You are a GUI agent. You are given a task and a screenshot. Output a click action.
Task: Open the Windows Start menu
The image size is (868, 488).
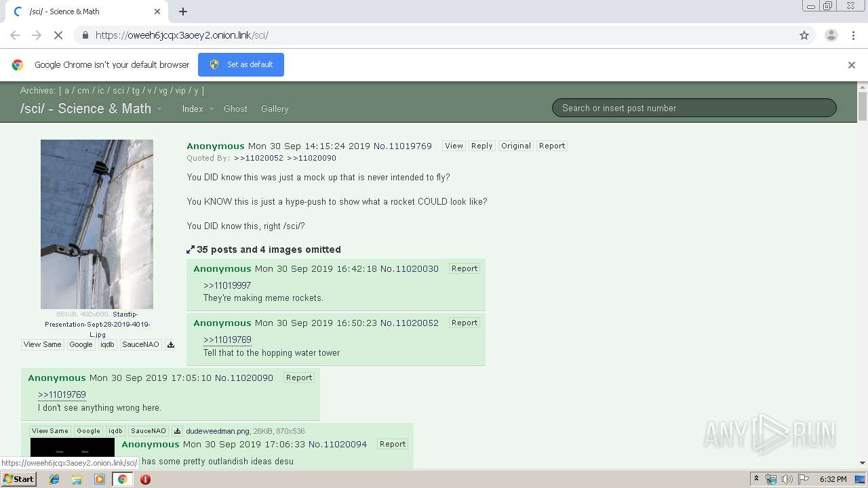(x=18, y=479)
